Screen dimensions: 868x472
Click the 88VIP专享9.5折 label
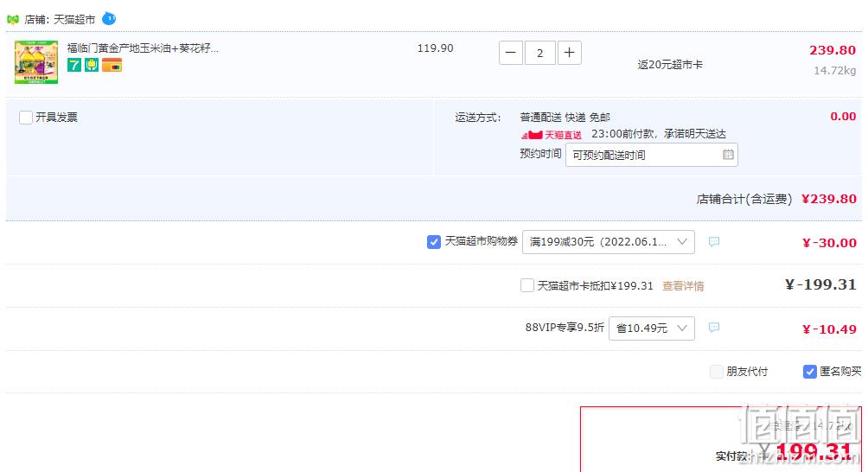565,328
